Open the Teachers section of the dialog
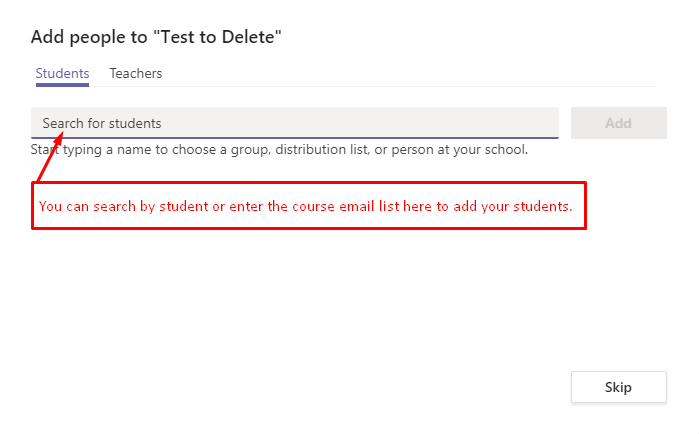 135,73
